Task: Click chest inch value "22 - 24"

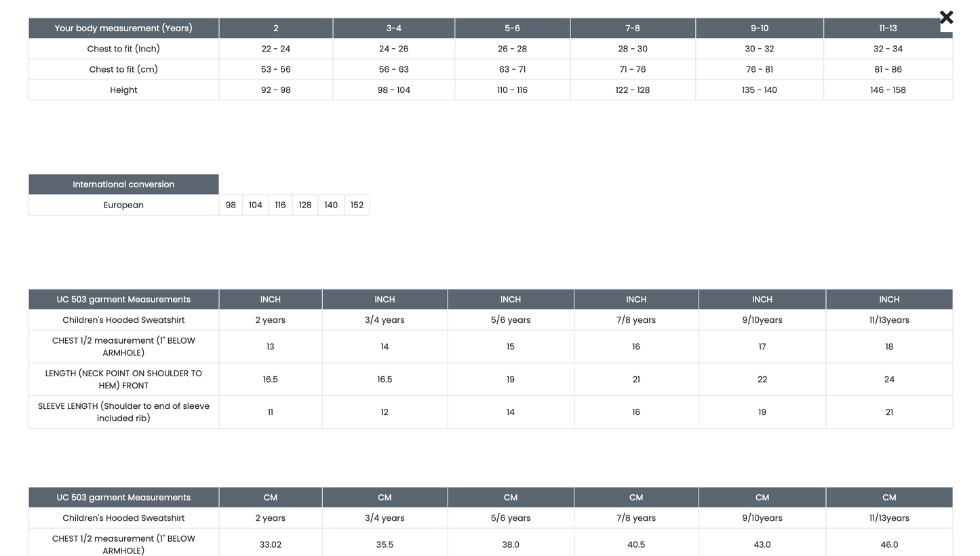Action: coord(275,49)
